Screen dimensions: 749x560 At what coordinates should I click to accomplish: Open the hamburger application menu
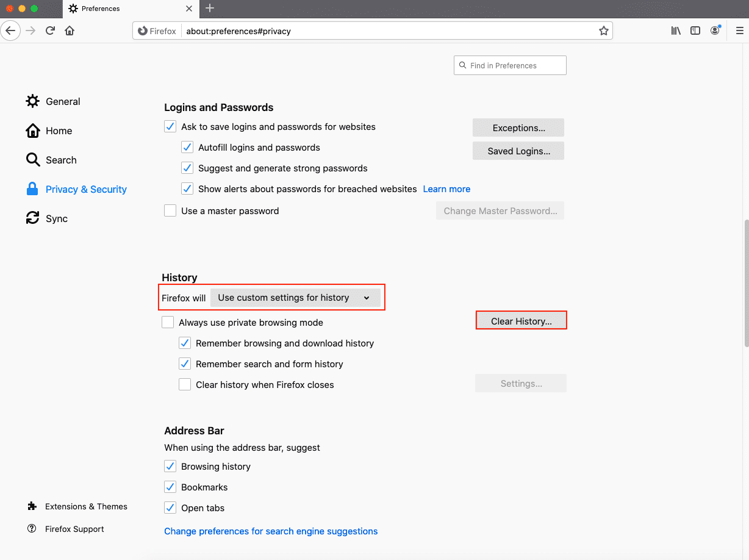(x=739, y=31)
